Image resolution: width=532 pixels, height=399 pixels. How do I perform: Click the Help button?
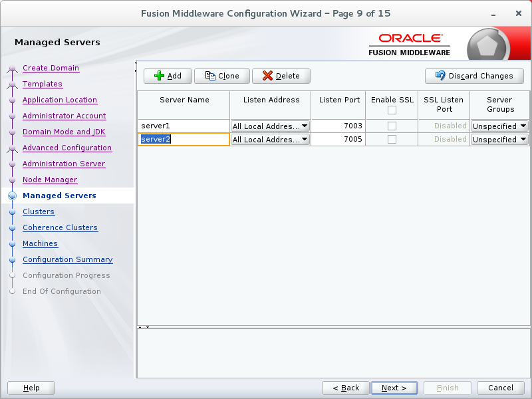click(31, 388)
